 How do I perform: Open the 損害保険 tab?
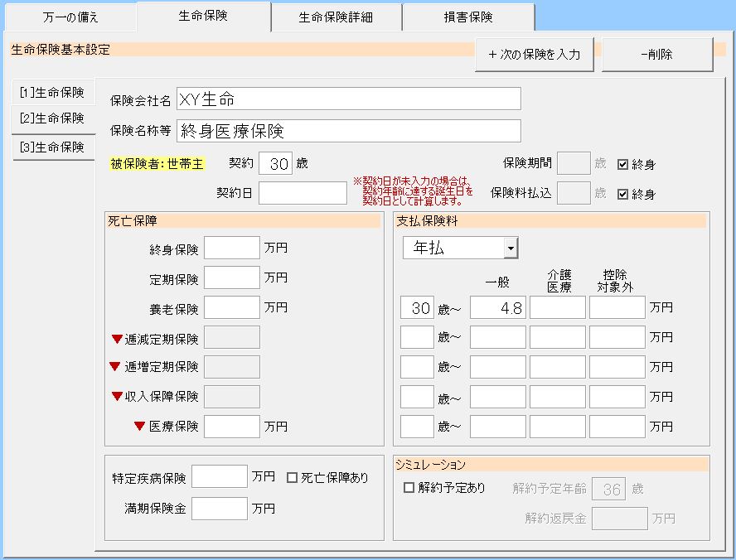(x=468, y=17)
